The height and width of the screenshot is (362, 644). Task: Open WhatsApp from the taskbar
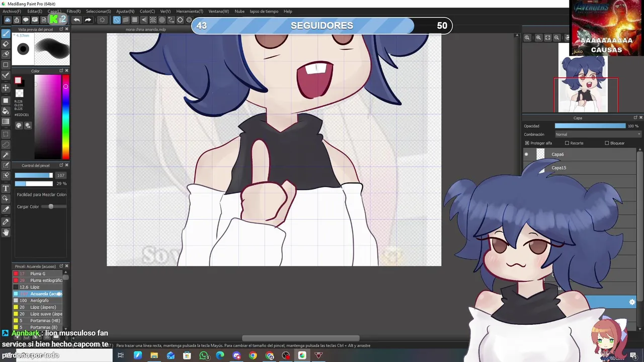point(204,355)
